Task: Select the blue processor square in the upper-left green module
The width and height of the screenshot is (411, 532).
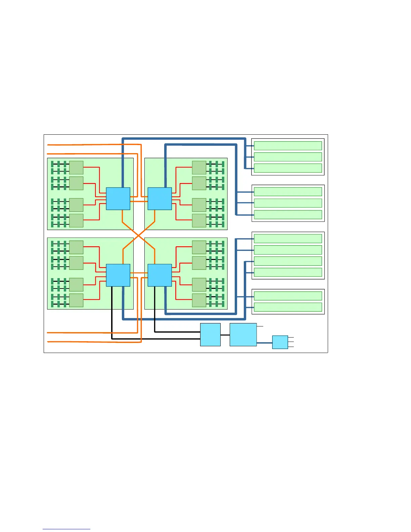Action: (118, 199)
